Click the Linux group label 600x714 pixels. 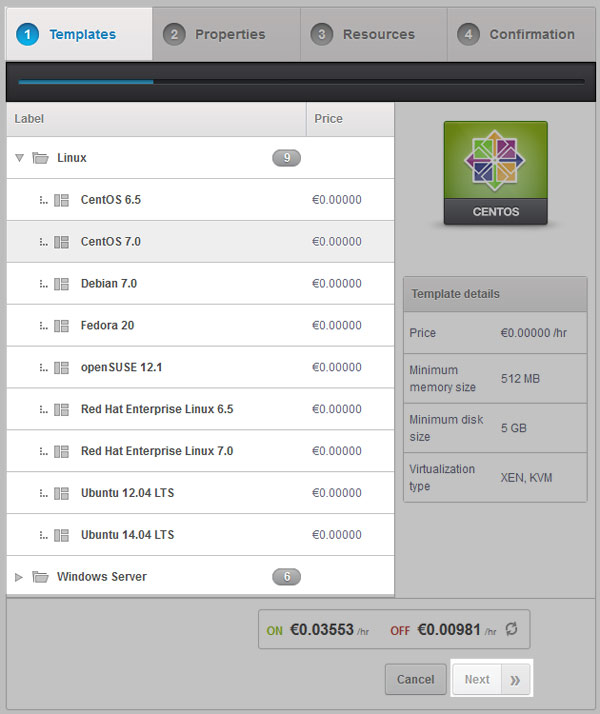[71, 158]
